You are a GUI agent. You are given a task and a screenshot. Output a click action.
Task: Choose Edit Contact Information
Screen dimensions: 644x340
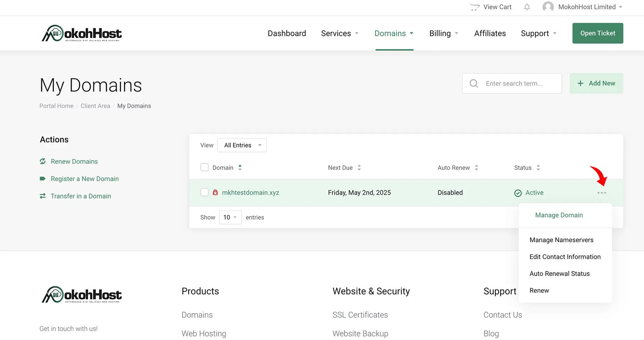pyautogui.click(x=565, y=257)
